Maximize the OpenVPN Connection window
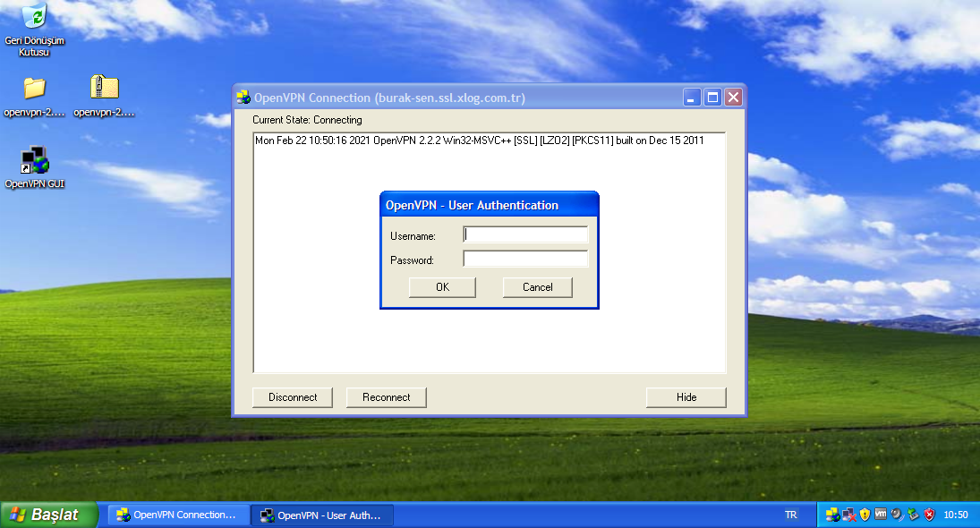 click(x=712, y=98)
